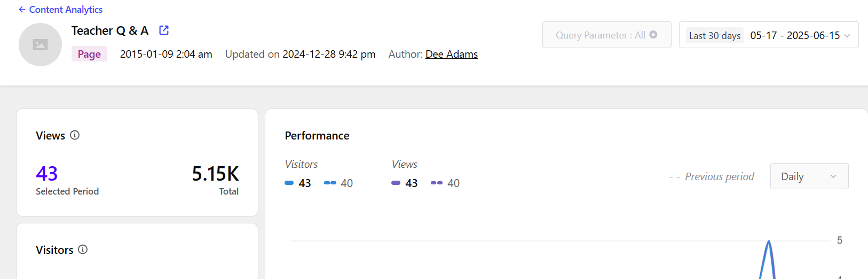Image resolution: width=868 pixels, height=279 pixels.
Task: Click the Query Parameter : All button
Action: pos(607,35)
